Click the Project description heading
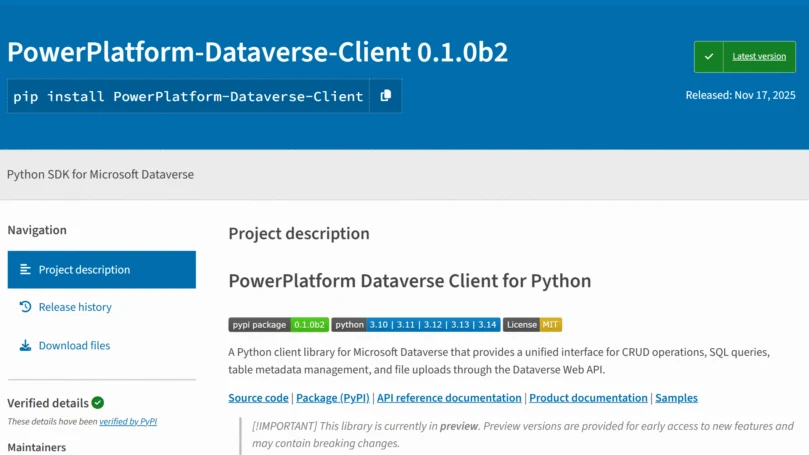809x455 pixels. [x=299, y=234]
